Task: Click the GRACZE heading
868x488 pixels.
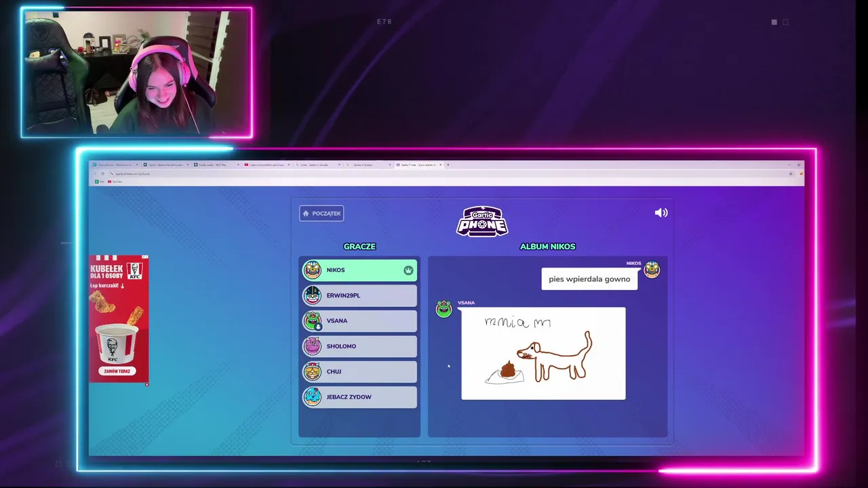Action: point(359,247)
